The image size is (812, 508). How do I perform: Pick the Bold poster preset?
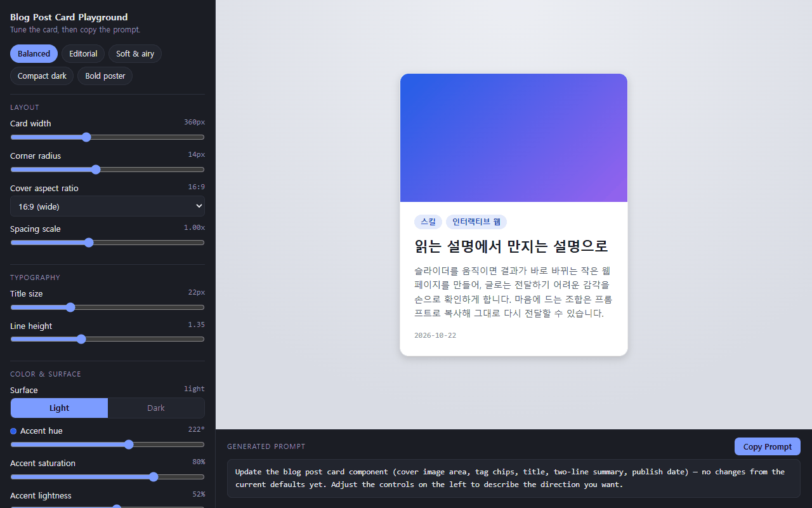pyautogui.click(x=105, y=76)
